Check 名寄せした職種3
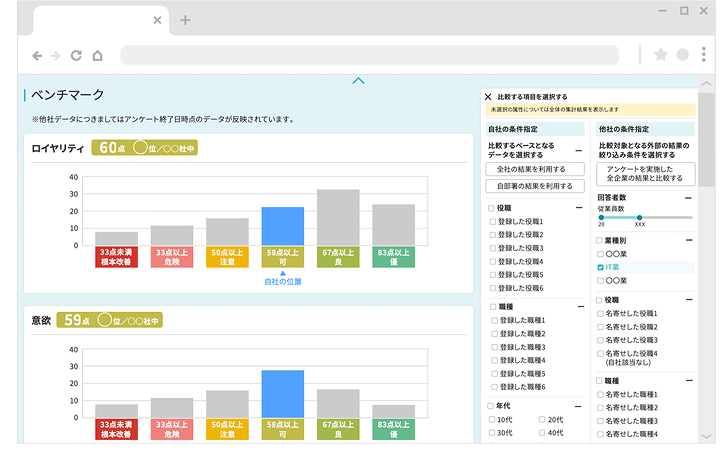Viewport: 728px width, 462px height. (x=600, y=421)
